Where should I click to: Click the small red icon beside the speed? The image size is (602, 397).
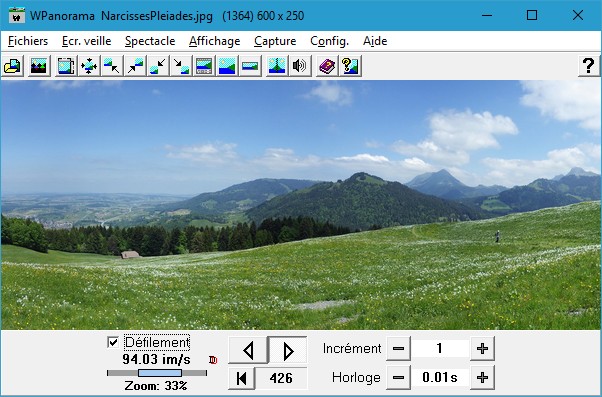(213, 360)
